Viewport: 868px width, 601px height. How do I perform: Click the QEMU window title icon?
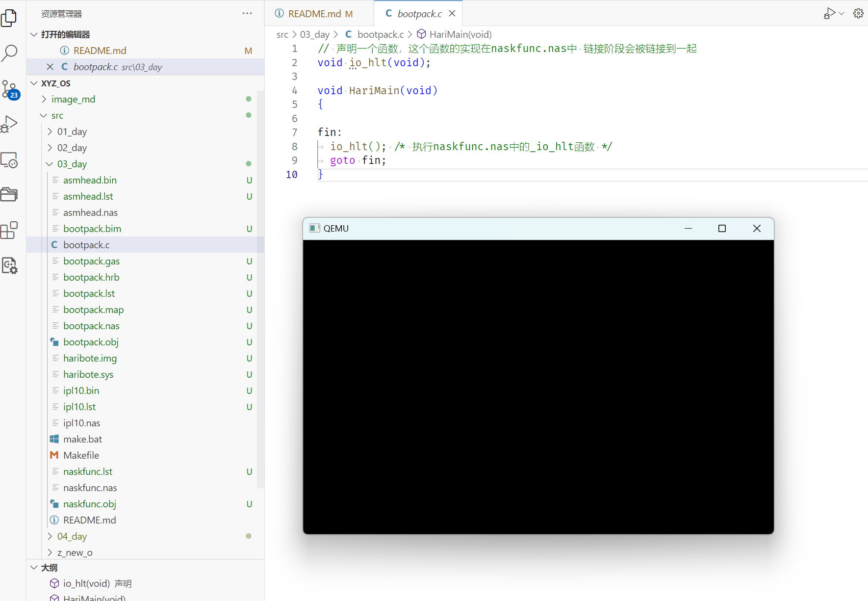click(x=315, y=228)
